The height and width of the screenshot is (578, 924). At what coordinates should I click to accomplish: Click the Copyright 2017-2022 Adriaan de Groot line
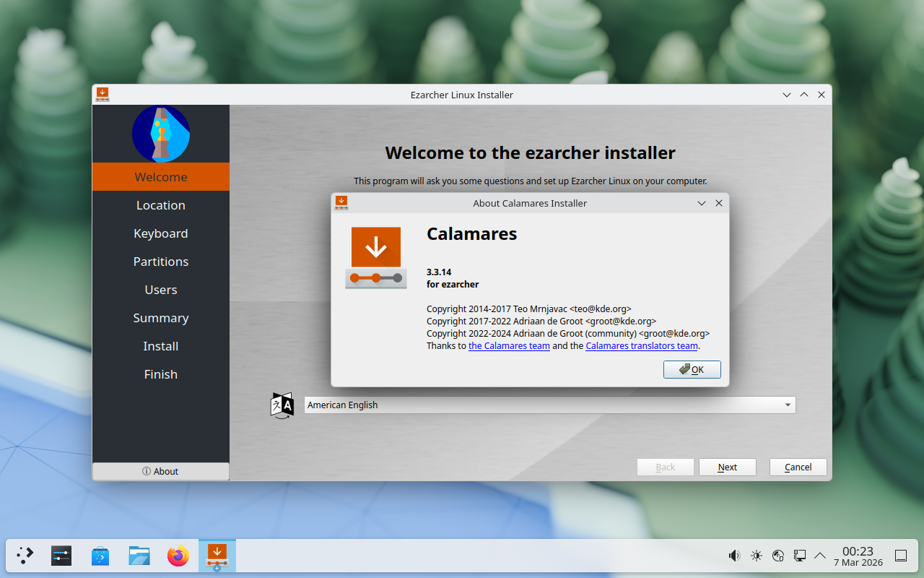541,322
